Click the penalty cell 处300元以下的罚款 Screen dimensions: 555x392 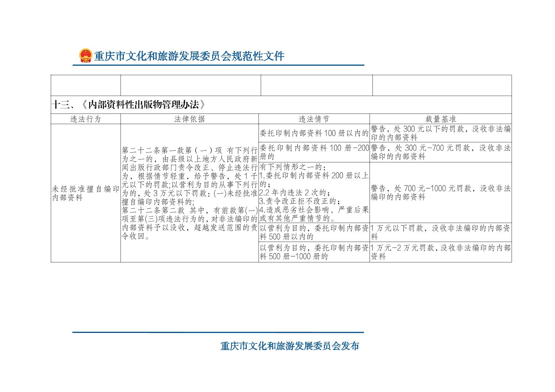coord(440,133)
